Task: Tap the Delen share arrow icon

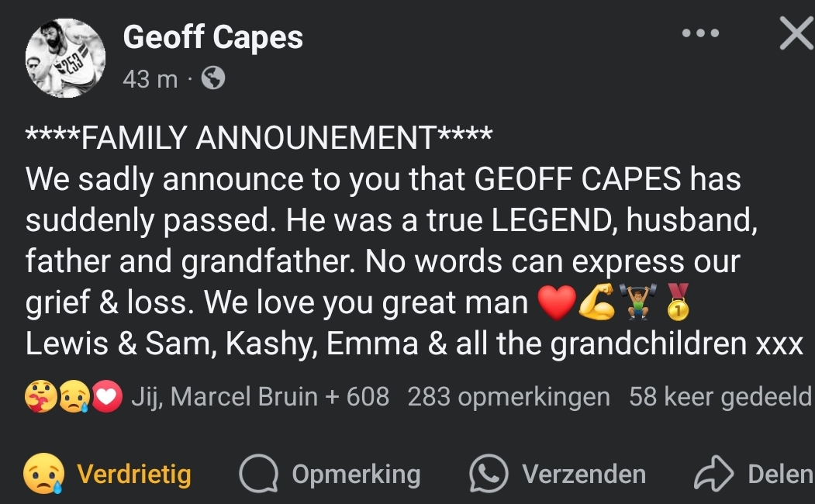Action: [713, 474]
